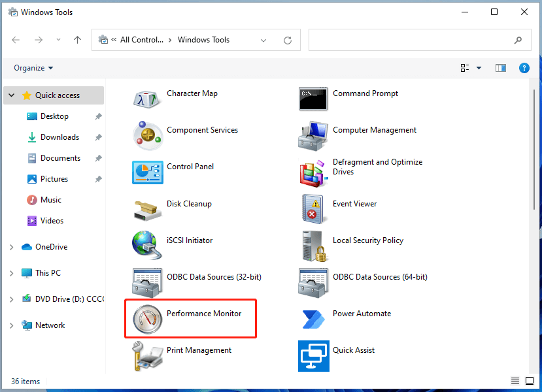Click the search input box
542x392 pixels.
pos(412,40)
